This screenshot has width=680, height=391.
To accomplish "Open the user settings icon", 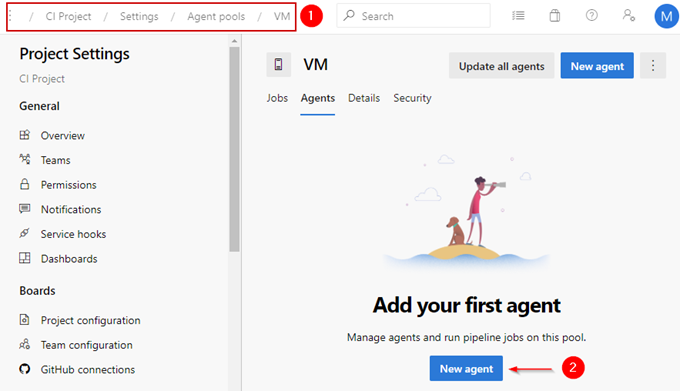I will [x=629, y=16].
